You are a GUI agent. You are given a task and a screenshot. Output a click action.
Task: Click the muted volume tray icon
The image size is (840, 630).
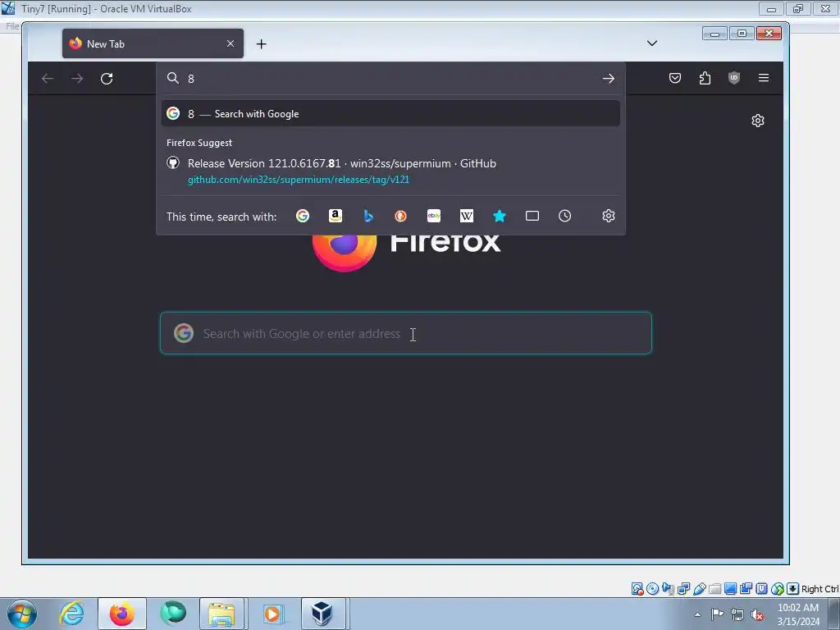point(757,614)
